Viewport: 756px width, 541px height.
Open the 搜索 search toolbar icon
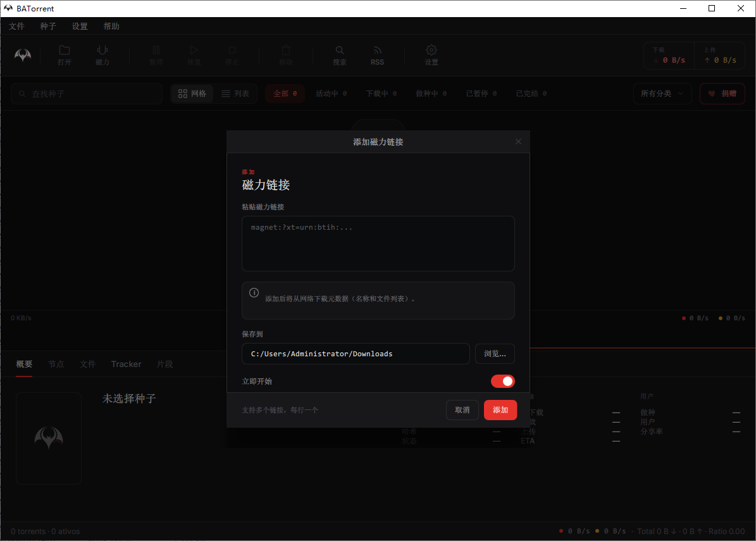tap(340, 56)
